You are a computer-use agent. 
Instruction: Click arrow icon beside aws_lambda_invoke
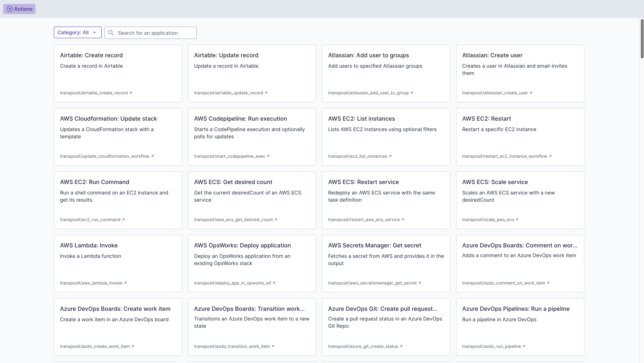coord(125,283)
